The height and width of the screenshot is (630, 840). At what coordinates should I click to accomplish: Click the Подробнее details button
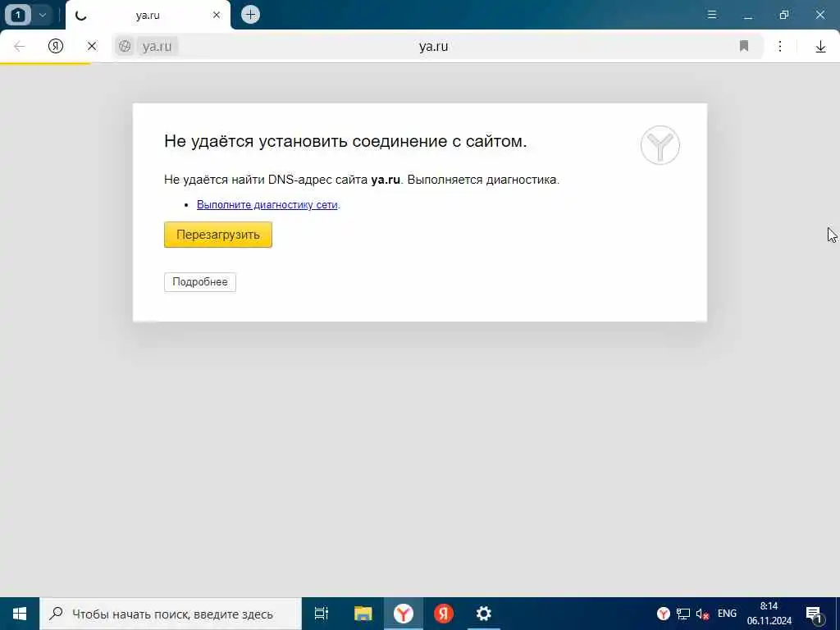(x=200, y=282)
